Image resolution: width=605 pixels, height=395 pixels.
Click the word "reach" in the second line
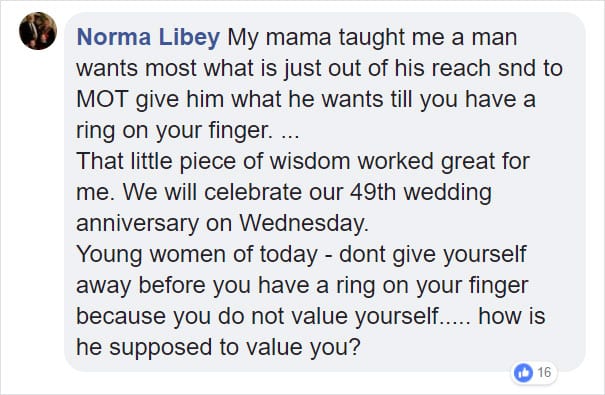pyautogui.click(x=461, y=68)
